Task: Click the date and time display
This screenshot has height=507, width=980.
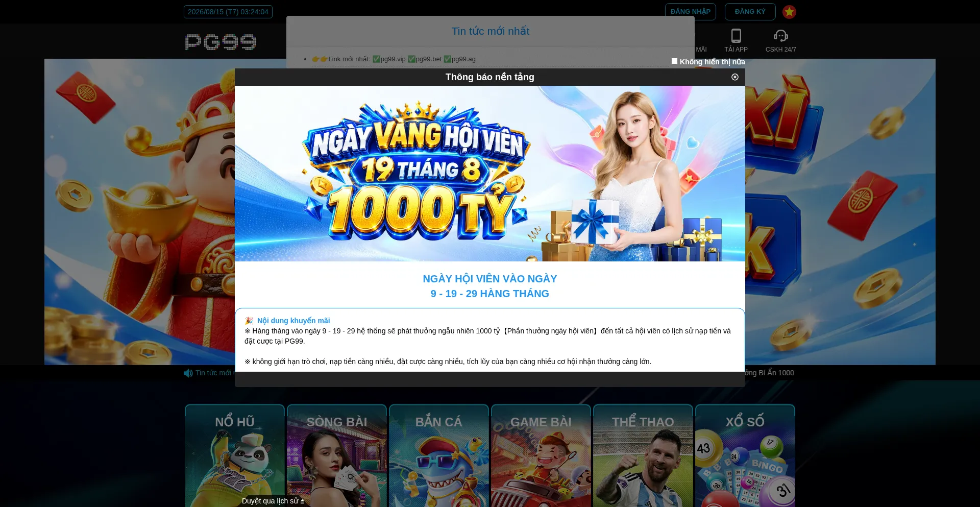Action: (228, 12)
